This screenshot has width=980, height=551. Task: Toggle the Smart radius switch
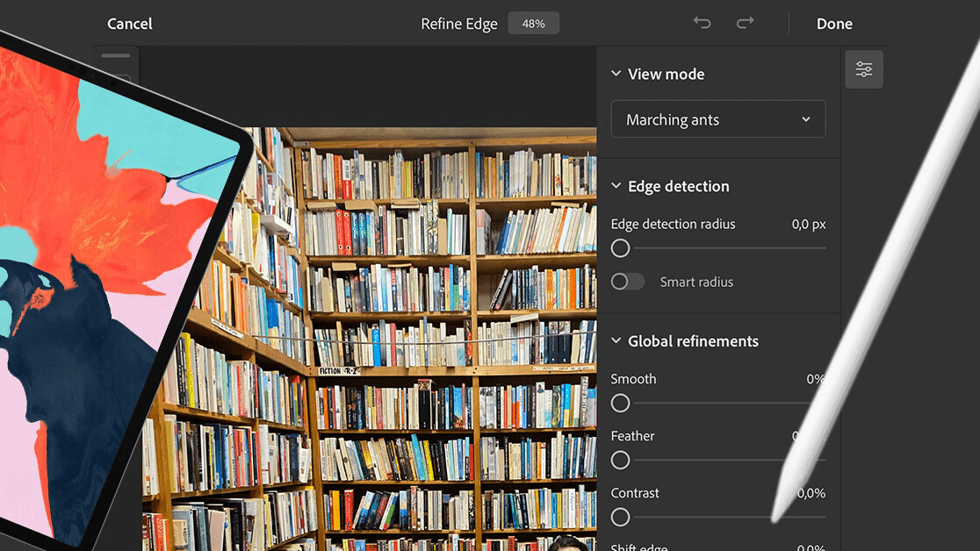627,282
